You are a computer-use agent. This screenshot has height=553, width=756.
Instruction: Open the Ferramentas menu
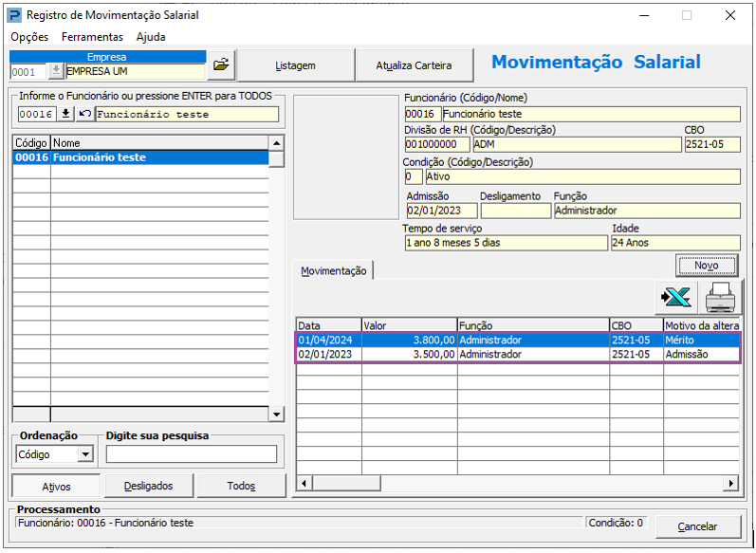coord(92,37)
